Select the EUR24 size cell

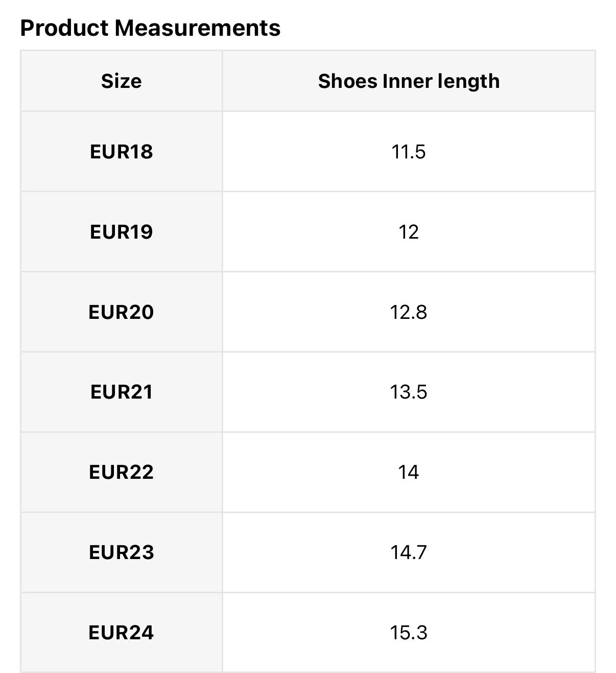[x=121, y=633]
